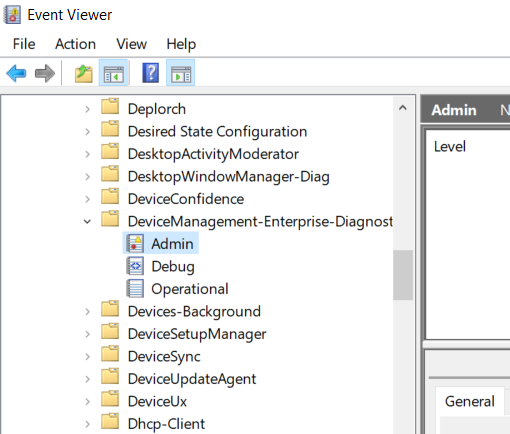Screen dimensions: 510x434
Task: Open the Action menu
Action: pos(76,44)
